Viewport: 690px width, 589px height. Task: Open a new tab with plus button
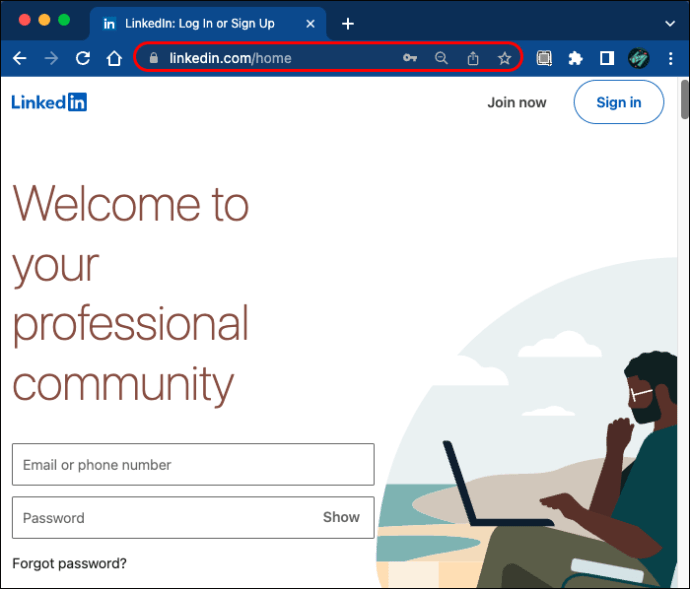click(x=348, y=23)
